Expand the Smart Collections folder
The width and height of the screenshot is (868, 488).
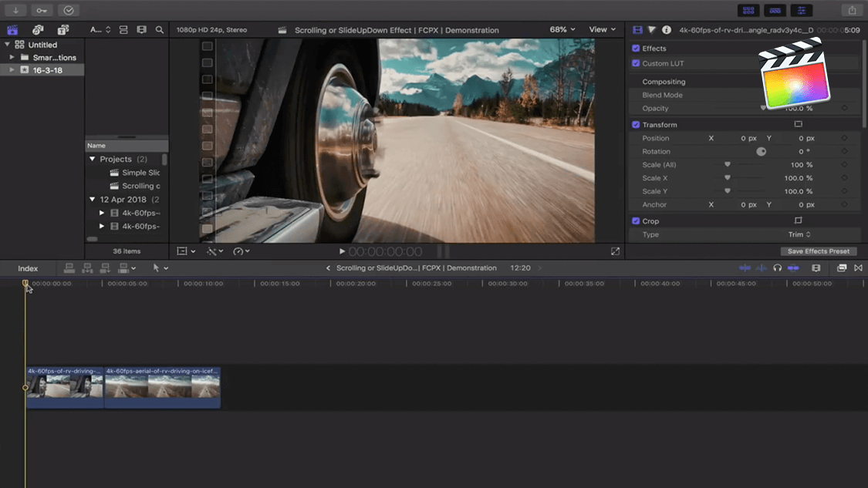(x=12, y=57)
